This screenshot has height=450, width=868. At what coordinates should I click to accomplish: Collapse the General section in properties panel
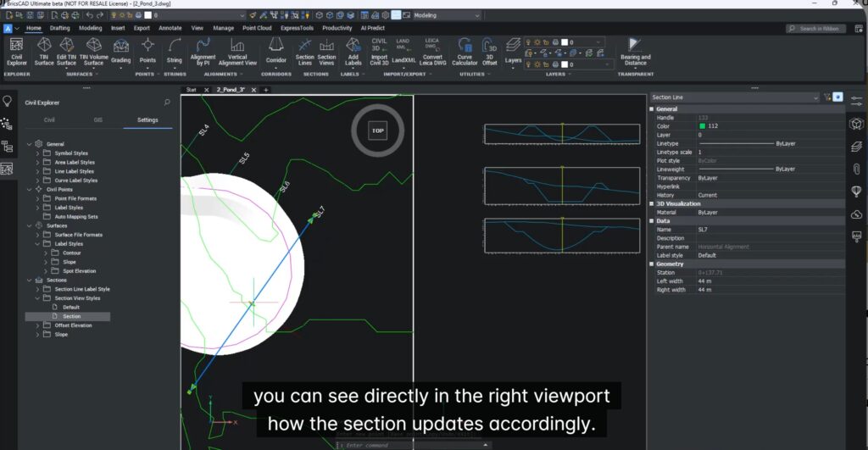(x=653, y=108)
